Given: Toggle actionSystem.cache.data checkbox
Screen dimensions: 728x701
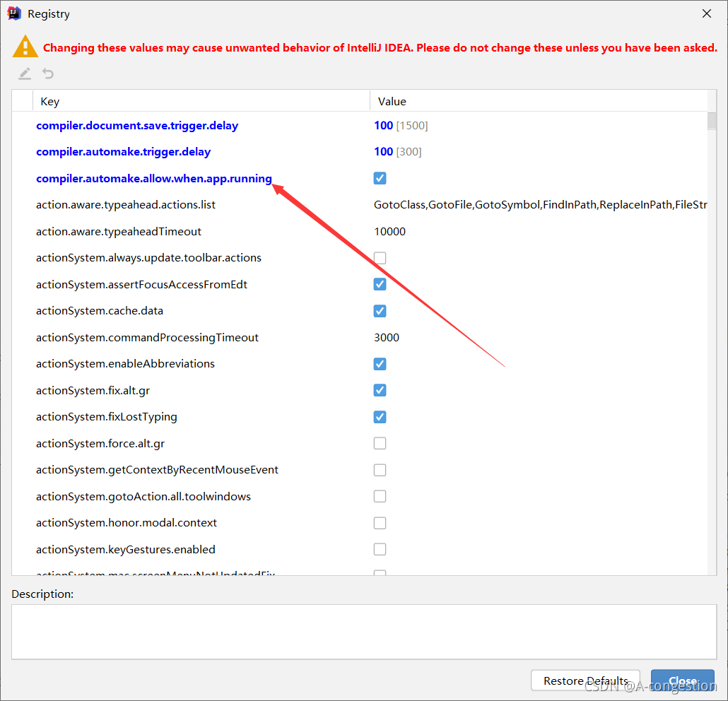Looking at the screenshot, I should [x=380, y=311].
